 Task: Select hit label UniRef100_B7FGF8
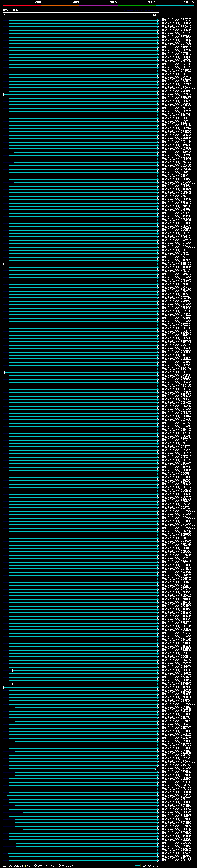(x=177, y=98)
